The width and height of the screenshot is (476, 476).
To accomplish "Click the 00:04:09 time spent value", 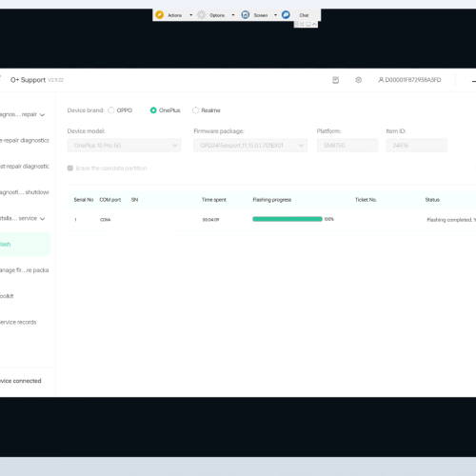I will [x=210, y=220].
